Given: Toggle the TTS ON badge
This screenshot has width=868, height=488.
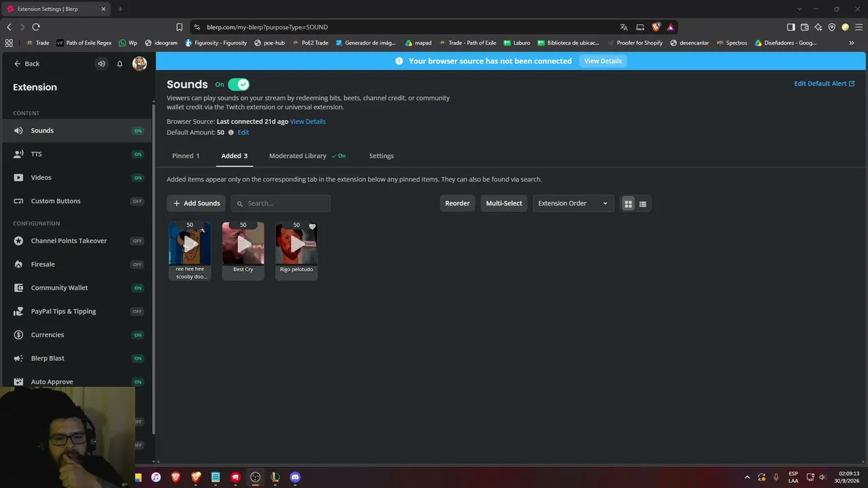Looking at the screenshot, I should tap(138, 155).
